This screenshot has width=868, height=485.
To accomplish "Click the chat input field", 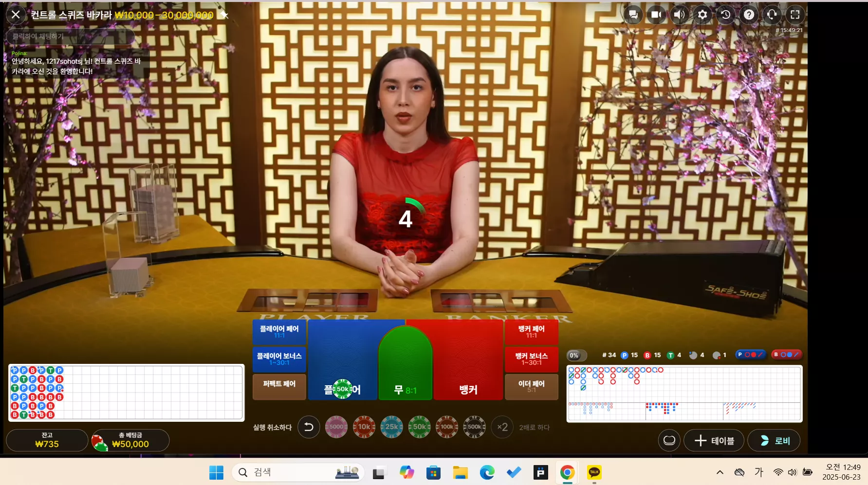I will [70, 36].
